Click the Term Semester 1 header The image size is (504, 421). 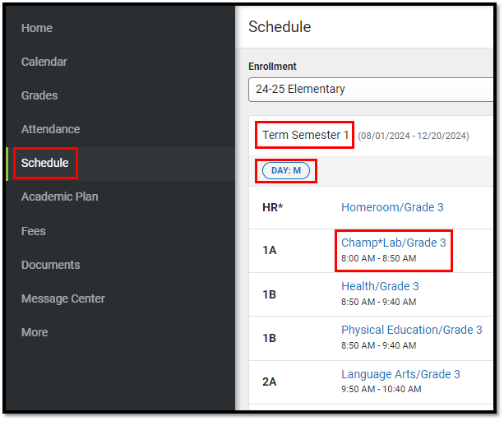click(x=305, y=135)
